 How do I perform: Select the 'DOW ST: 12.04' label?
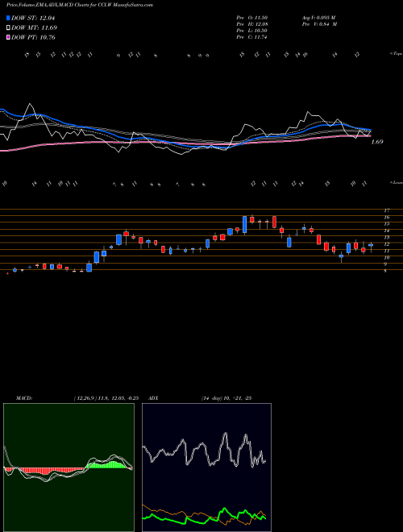click(x=33, y=18)
